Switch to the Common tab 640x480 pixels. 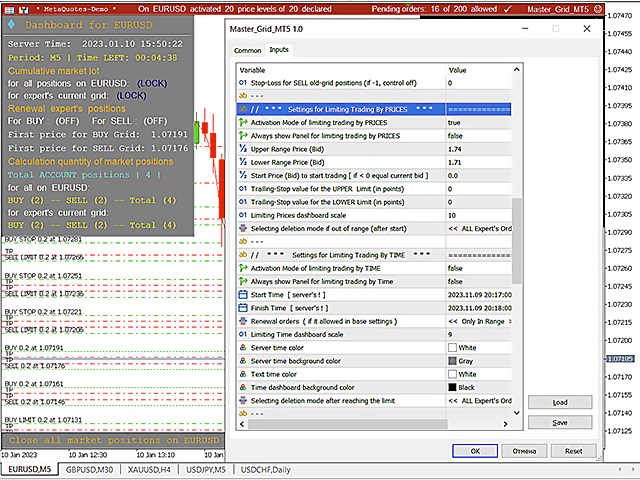pyautogui.click(x=247, y=49)
